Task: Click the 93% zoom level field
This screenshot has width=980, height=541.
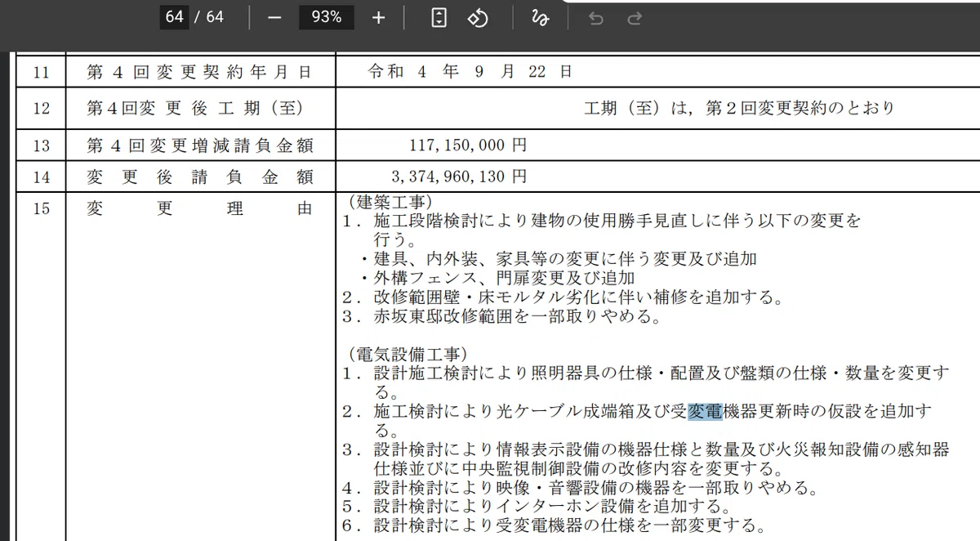Action: click(326, 17)
